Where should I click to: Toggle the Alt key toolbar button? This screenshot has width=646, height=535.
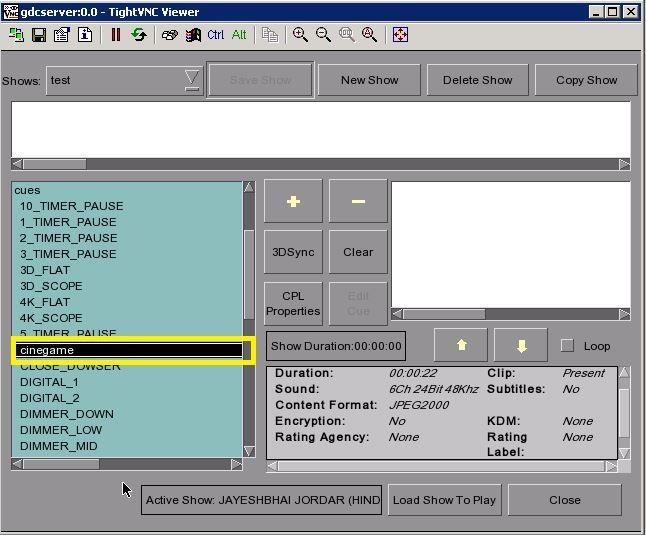tap(239, 35)
